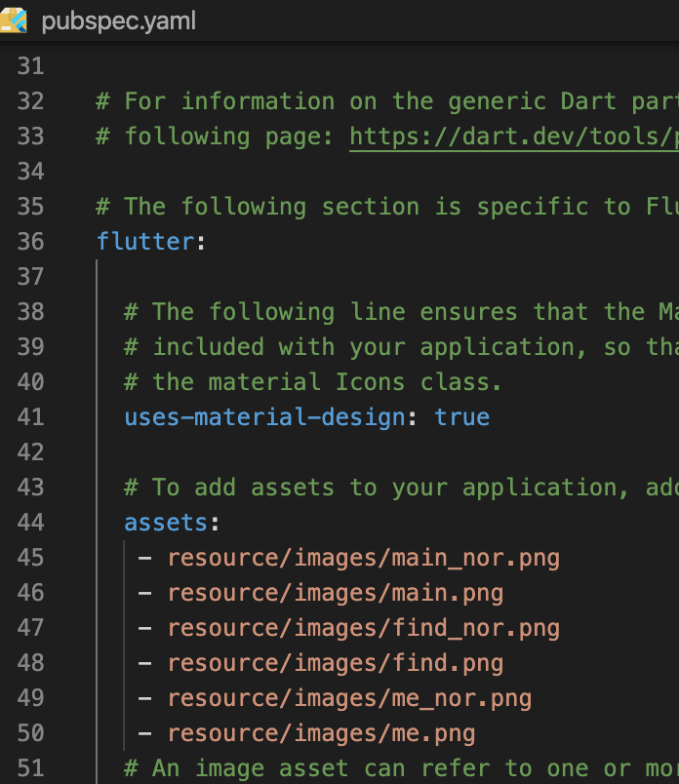Image resolution: width=679 pixels, height=784 pixels.
Task: Click comment 'To add assets to your application'
Action: pos(401,488)
